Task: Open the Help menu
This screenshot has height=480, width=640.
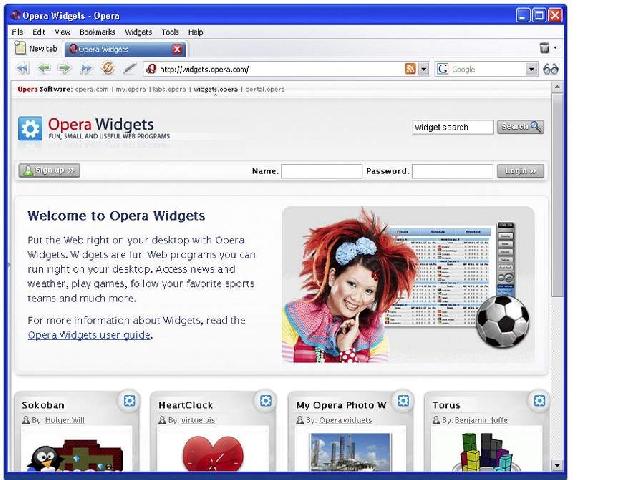Action: click(196, 32)
